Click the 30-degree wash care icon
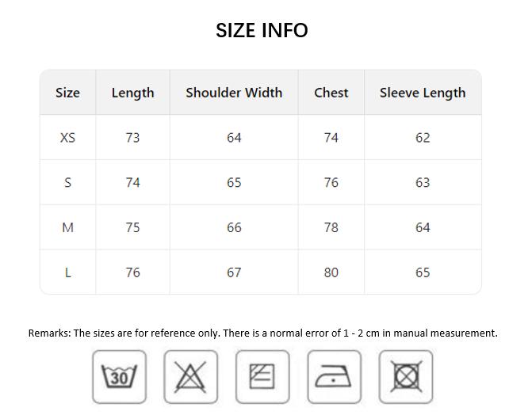Image resolution: width=532 pixels, height=419 pixels. click(x=120, y=377)
